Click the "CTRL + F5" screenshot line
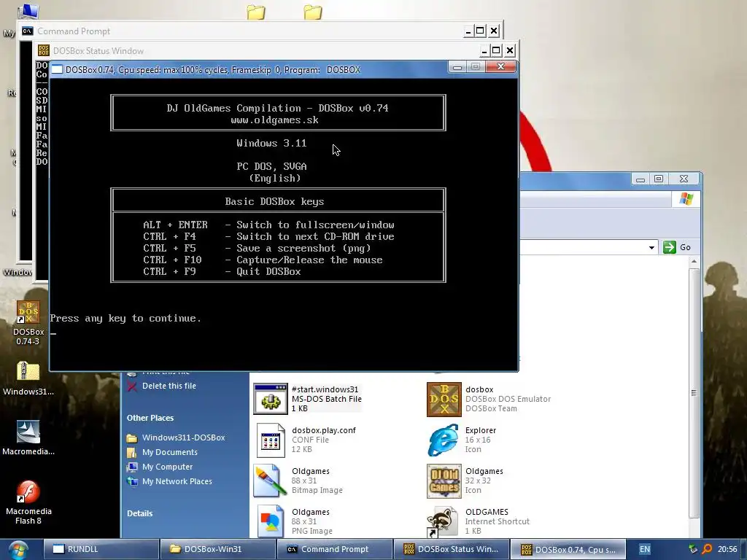 (x=257, y=248)
